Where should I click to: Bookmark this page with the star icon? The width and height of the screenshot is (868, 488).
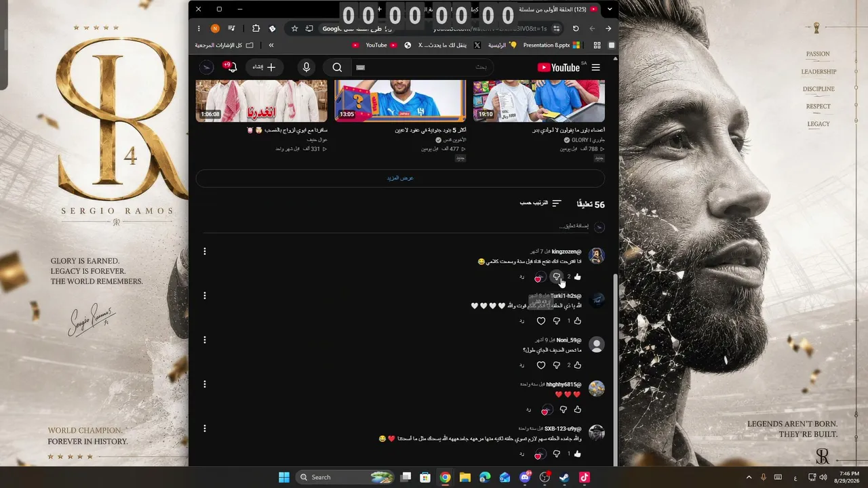coord(294,28)
